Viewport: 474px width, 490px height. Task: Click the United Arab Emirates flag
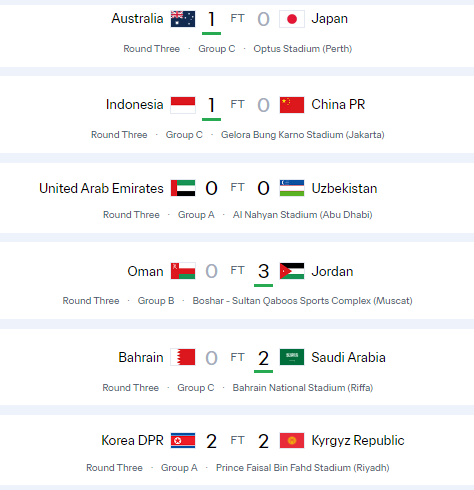[183, 188]
